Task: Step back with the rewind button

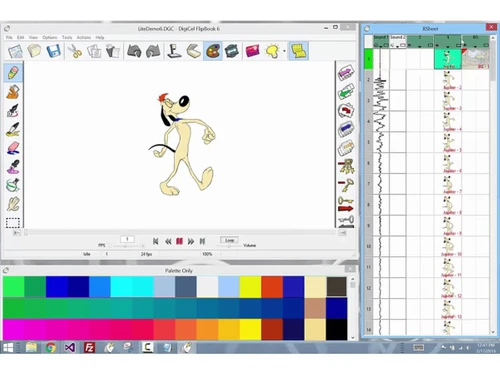Action: coord(168,241)
